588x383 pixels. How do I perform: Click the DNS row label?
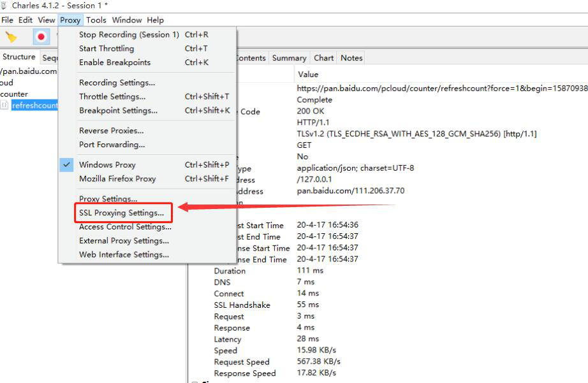222,282
